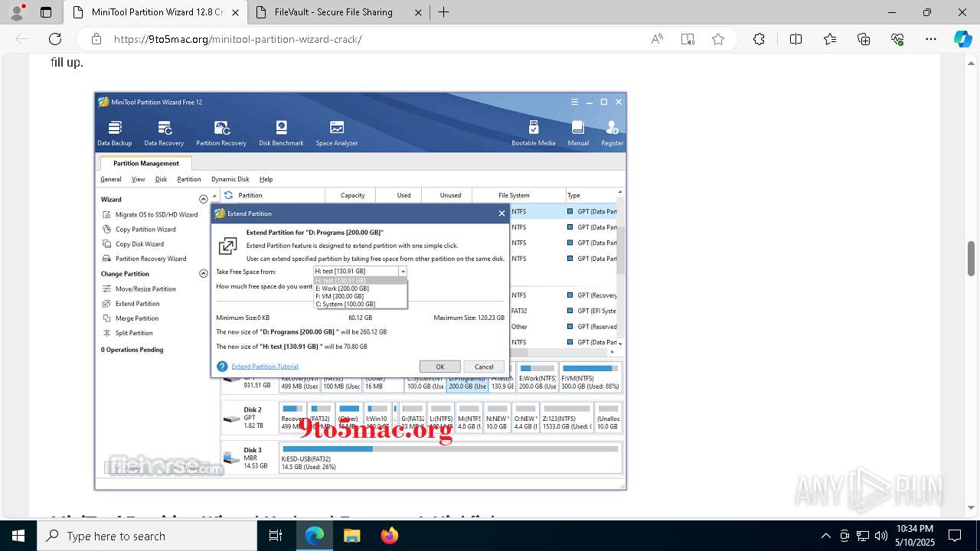The height and width of the screenshot is (551, 980).
Task: Close the Extend Partition dialog
Action: (x=501, y=214)
